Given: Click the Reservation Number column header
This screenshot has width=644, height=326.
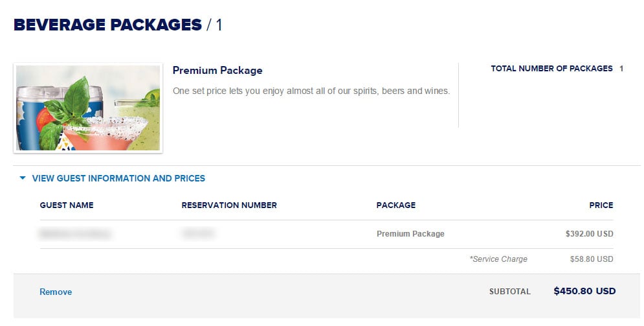Looking at the screenshot, I should 229,205.
